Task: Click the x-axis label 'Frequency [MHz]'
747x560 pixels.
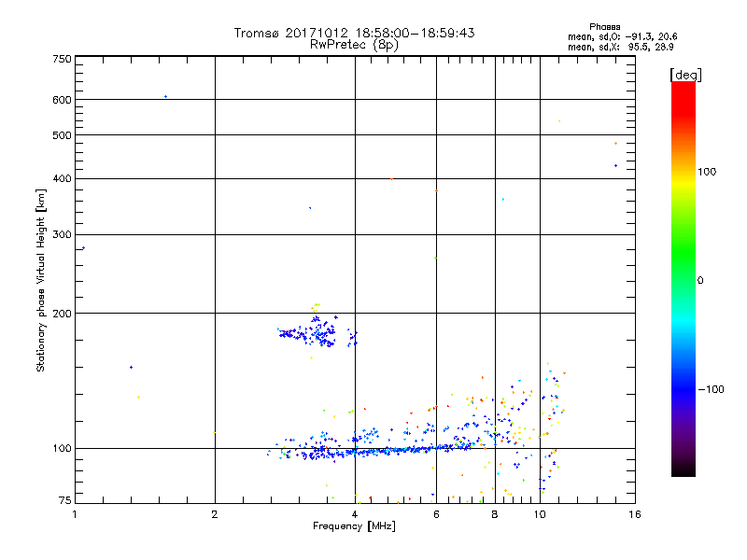Action: point(354,526)
